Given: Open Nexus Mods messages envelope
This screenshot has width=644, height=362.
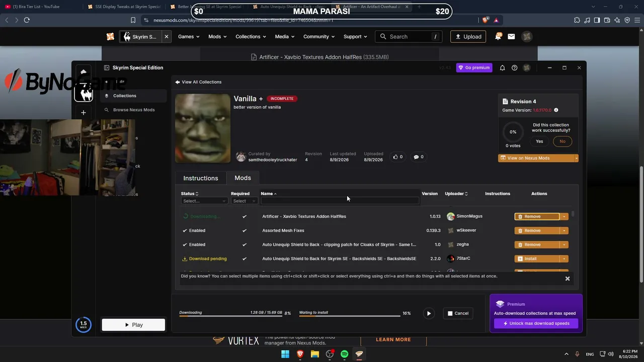Looking at the screenshot, I should [511, 37].
